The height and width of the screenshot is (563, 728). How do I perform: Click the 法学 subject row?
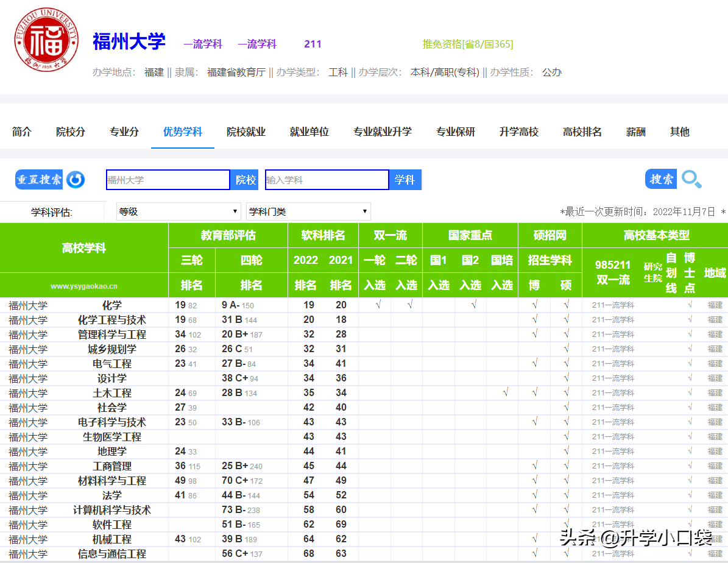(x=364, y=495)
